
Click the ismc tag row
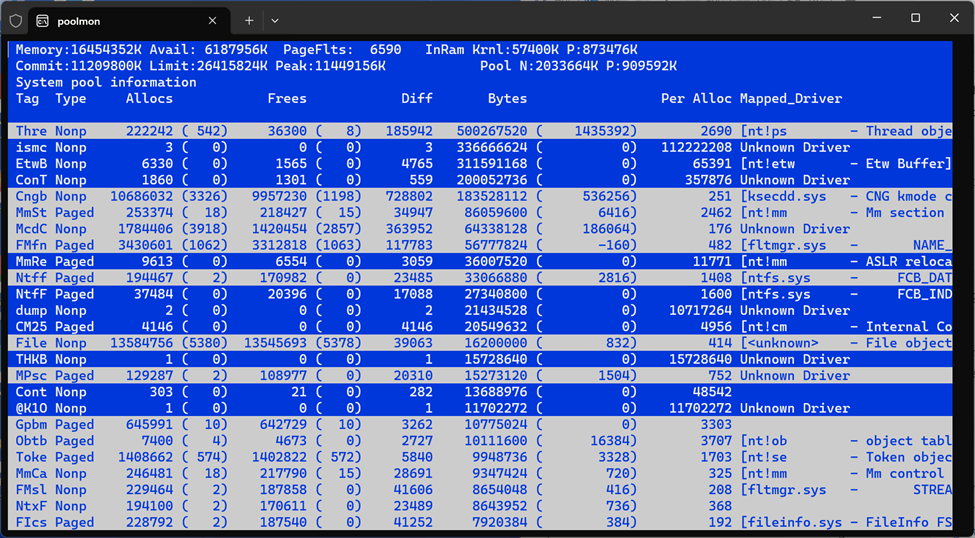pos(480,147)
